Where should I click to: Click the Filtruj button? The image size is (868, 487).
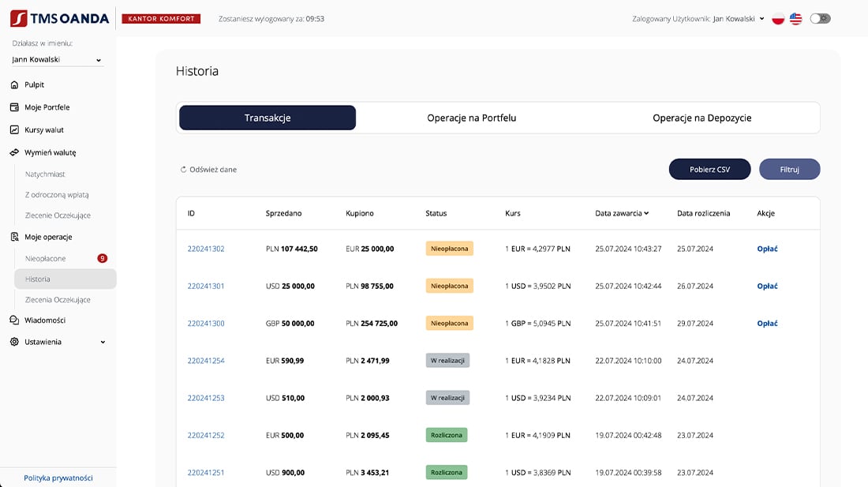789,169
